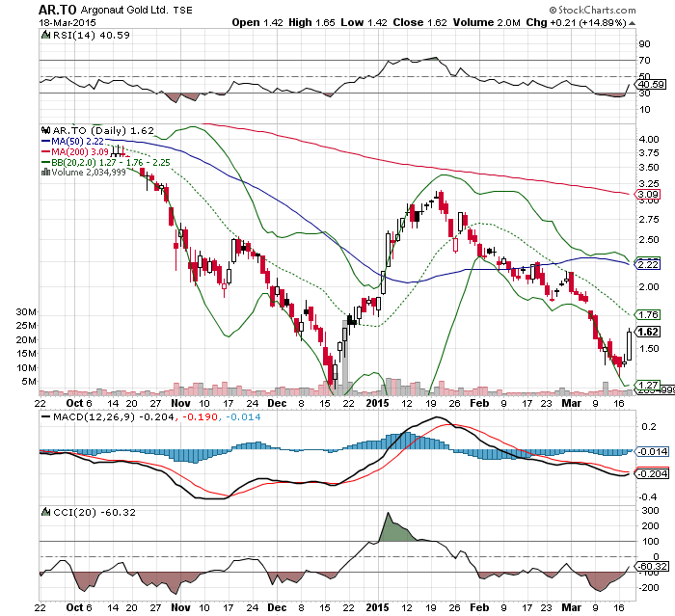Click the 2.22 MA(50) price tag
Screen dimensions: 675x616
[648, 264]
